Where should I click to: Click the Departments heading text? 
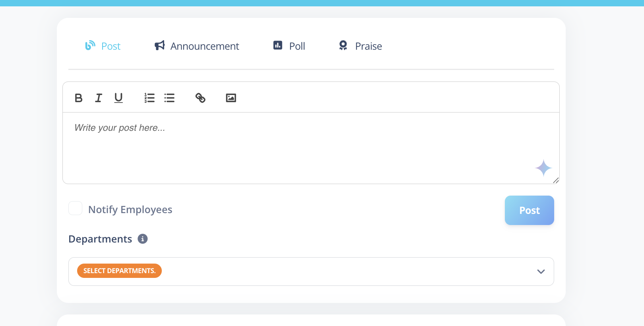(100, 239)
